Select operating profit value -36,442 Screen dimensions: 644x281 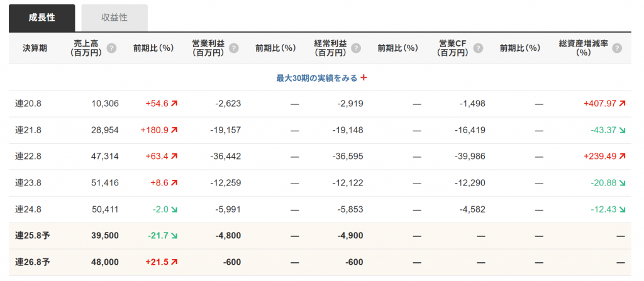click(226, 157)
